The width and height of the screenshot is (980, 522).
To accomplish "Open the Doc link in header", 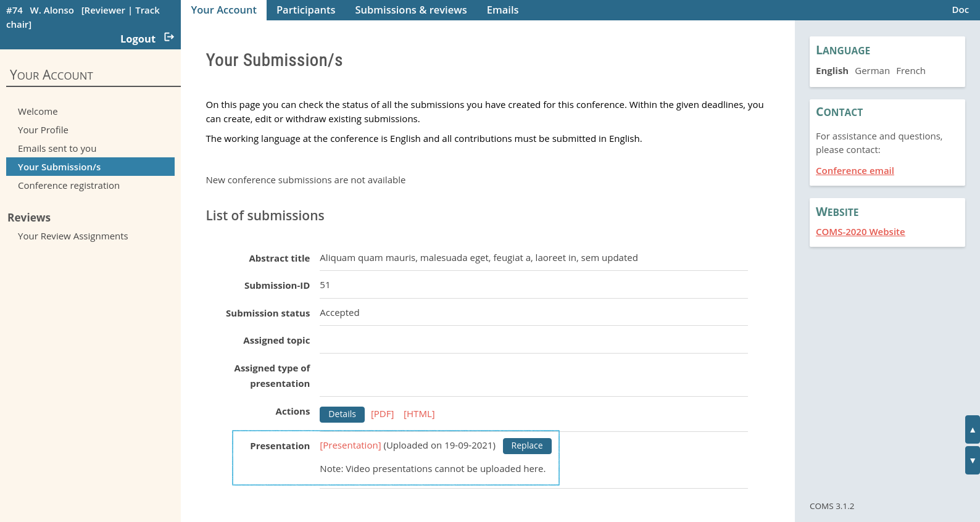I will [x=960, y=10].
